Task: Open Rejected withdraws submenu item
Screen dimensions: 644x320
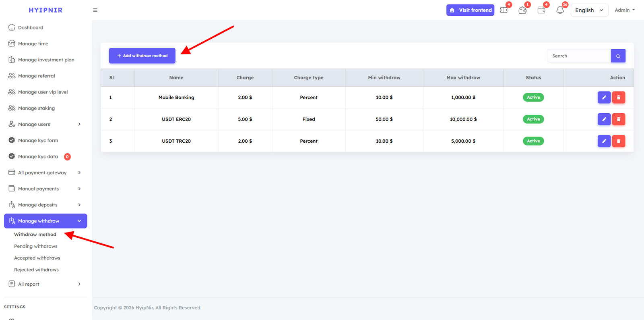Action: (36, 270)
